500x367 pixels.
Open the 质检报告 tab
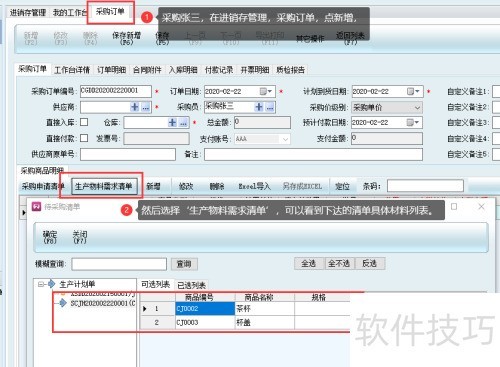coord(291,70)
